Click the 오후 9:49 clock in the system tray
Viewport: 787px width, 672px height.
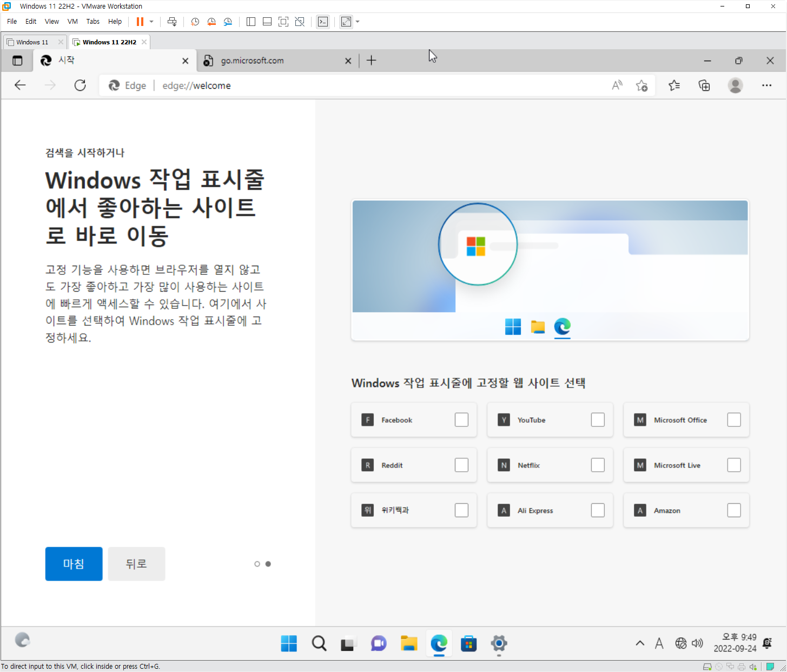(735, 643)
